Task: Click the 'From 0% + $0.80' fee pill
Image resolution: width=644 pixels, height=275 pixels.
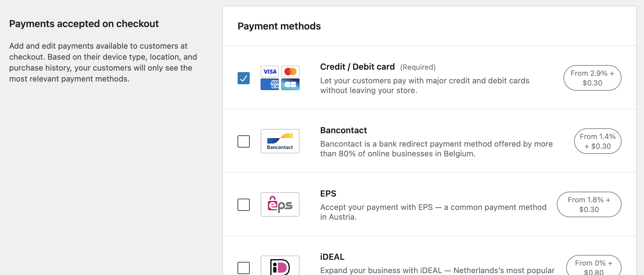Action: coord(594,266)
